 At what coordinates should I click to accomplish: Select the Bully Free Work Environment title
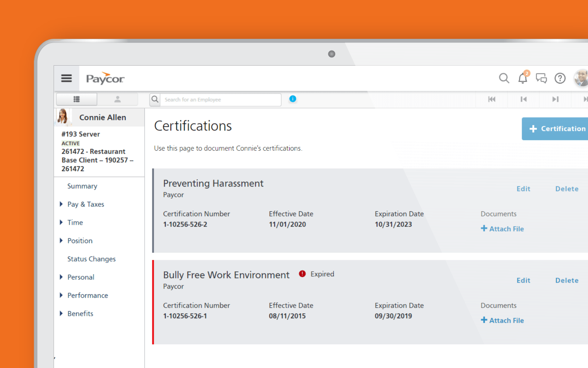coord(226,275)
